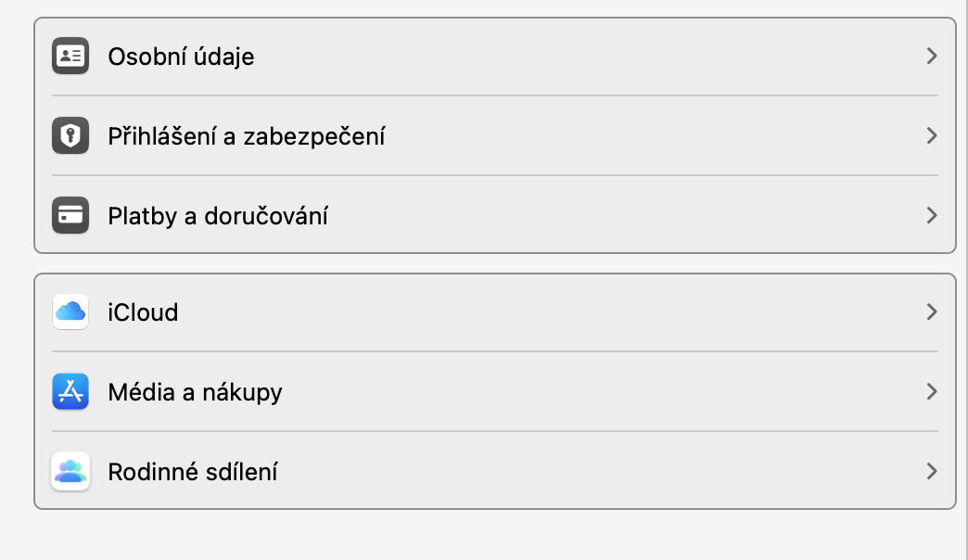Viewport: 968px width, 560px height.
Task: Click the arrow beside Rodinné sdílení
Action: pos(932,472)
